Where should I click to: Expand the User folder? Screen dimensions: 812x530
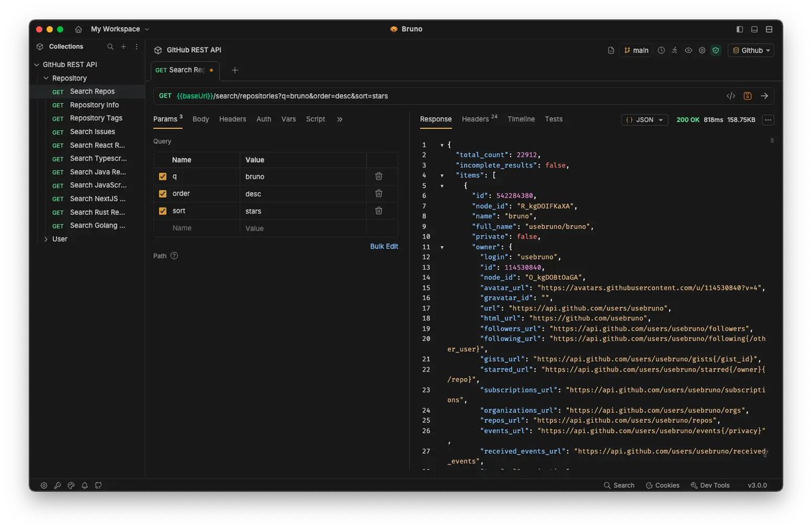tap(46, 239)
